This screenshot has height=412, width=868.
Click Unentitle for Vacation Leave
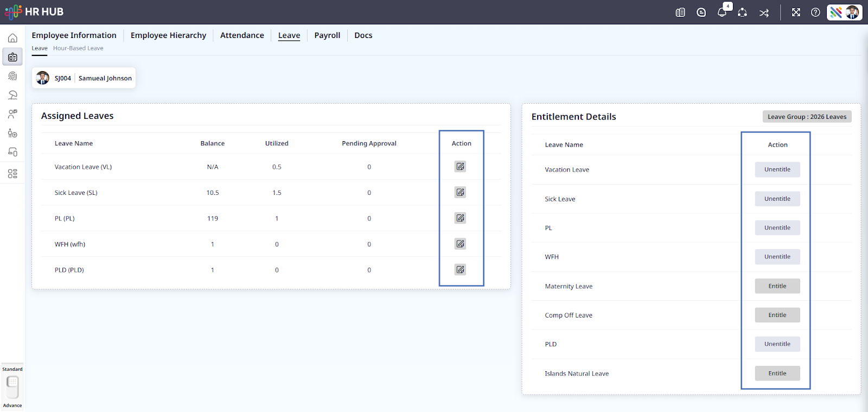tap(777, 169)
